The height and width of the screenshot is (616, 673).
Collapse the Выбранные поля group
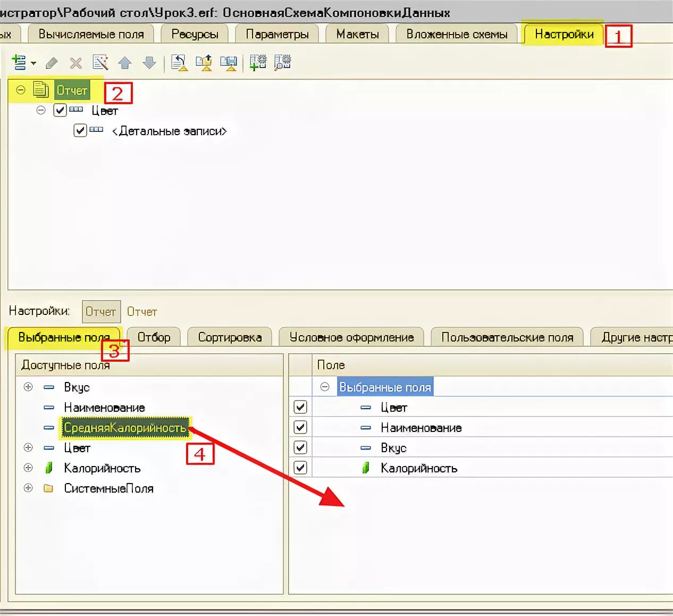point(325,387)
